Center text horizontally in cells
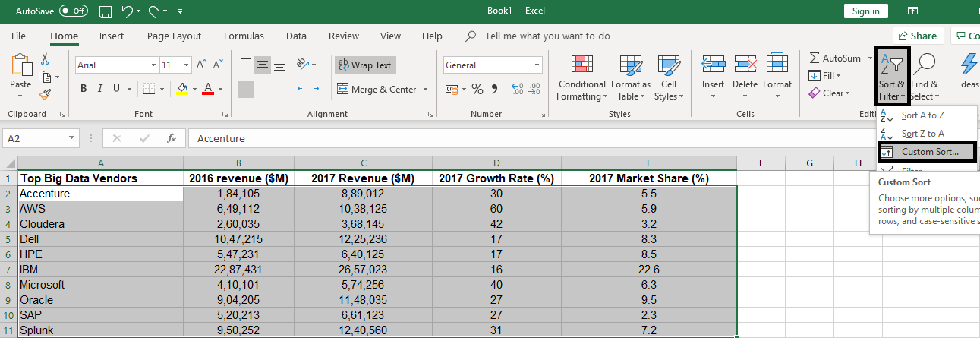The height and width of the screenshot is (338, 980). [263, 89]
